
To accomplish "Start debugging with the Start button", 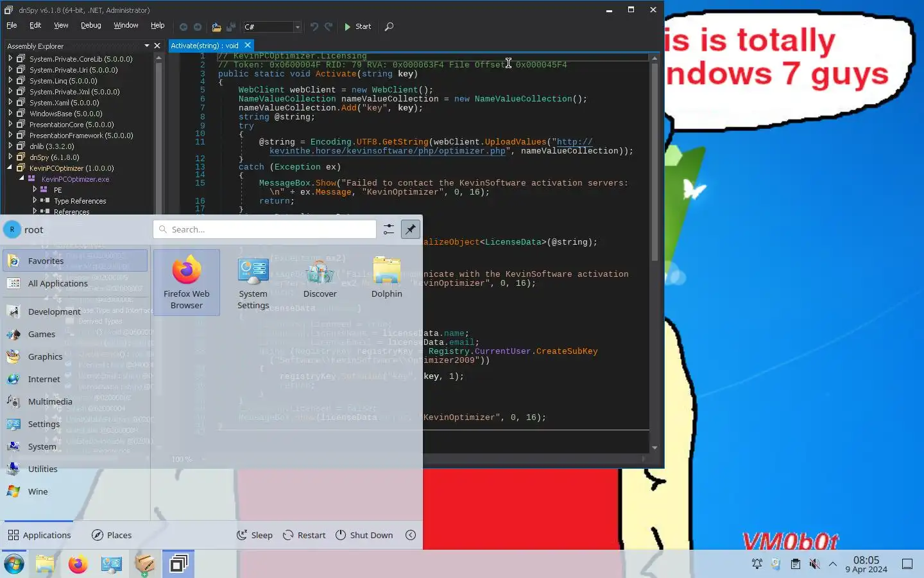I will pyautogui.click(x=357, y=26).
